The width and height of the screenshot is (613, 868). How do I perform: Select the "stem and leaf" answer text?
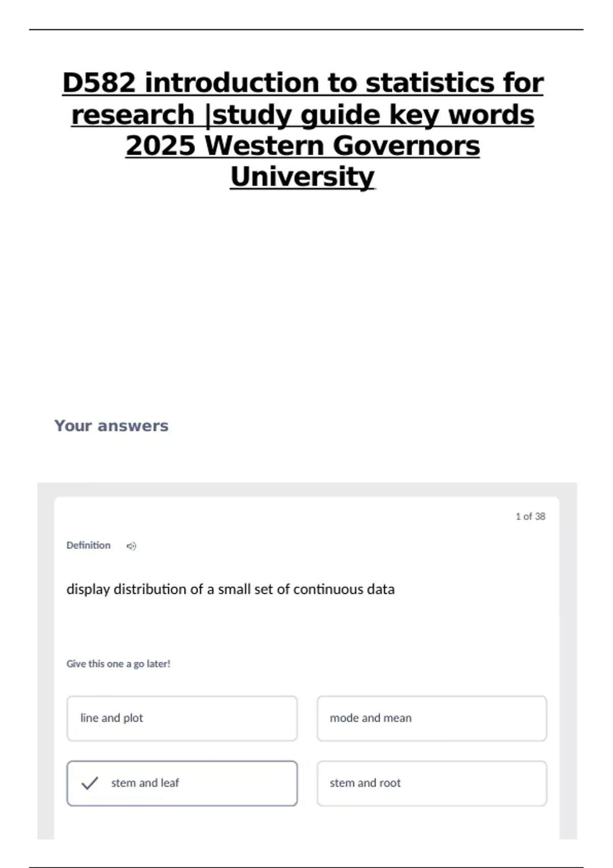[145, 783]
